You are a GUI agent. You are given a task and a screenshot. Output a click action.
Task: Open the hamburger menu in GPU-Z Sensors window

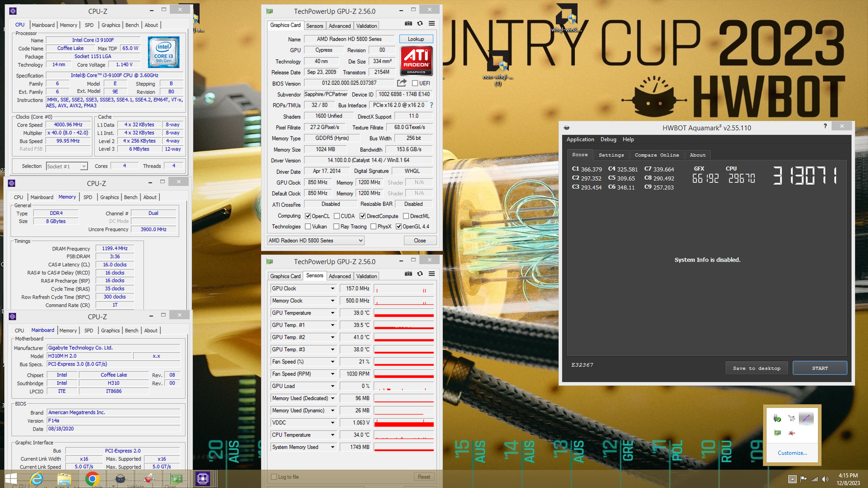point(432,274)
